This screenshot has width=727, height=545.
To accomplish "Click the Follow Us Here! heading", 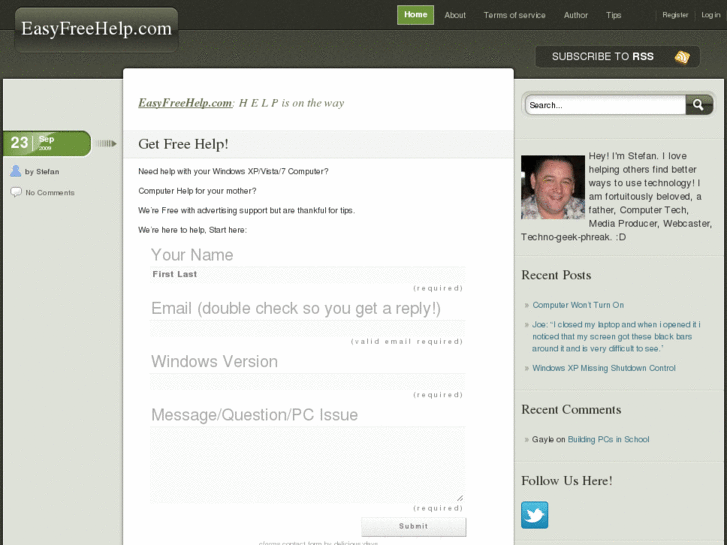I will click(567, 481).
